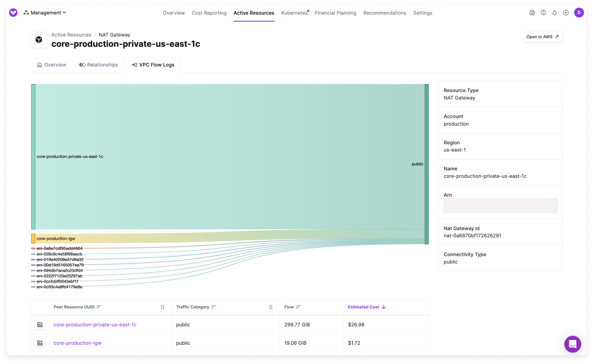Click Open in AWS button

542,37
